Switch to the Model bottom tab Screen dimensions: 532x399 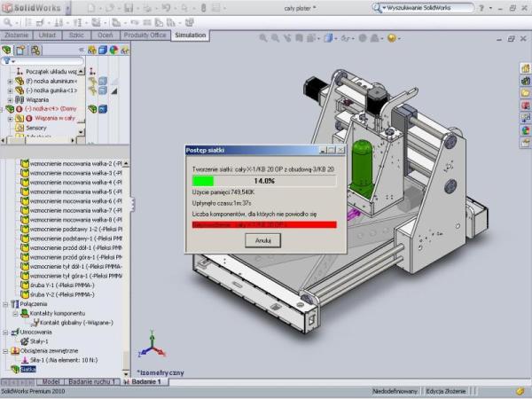pyautogui.click(x=51, y=381)
